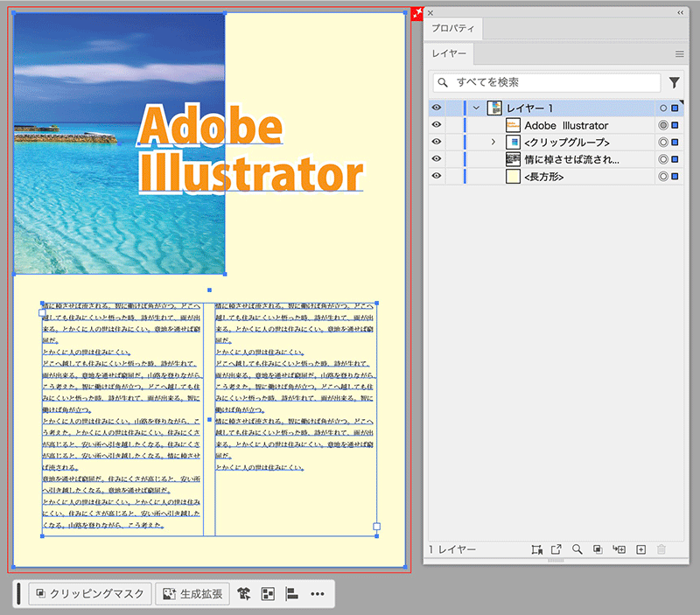
Task: Click the 1 レイヤー count label
Action: click(x=452, y=549)
